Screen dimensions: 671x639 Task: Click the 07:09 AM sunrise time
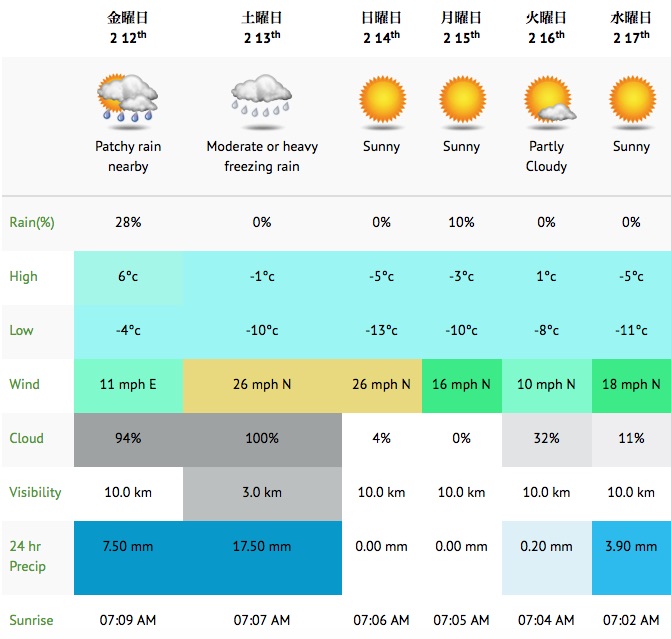(128, 620)
